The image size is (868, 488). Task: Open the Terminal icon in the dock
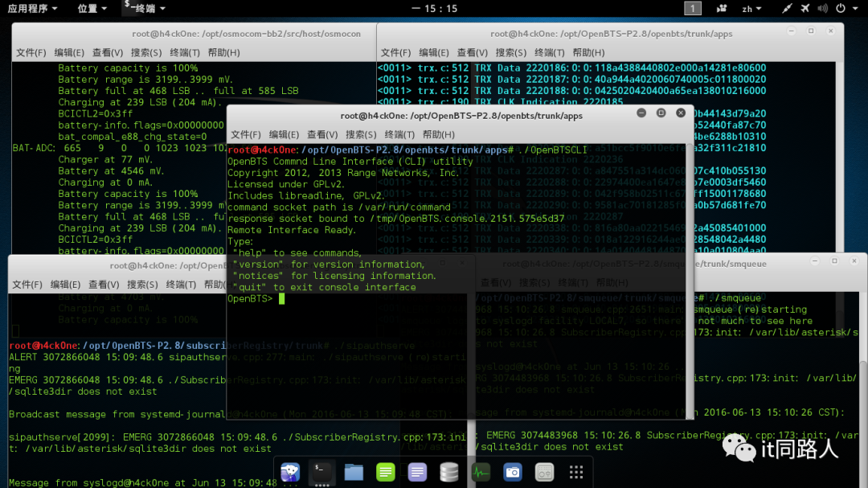tap(322, 473)
